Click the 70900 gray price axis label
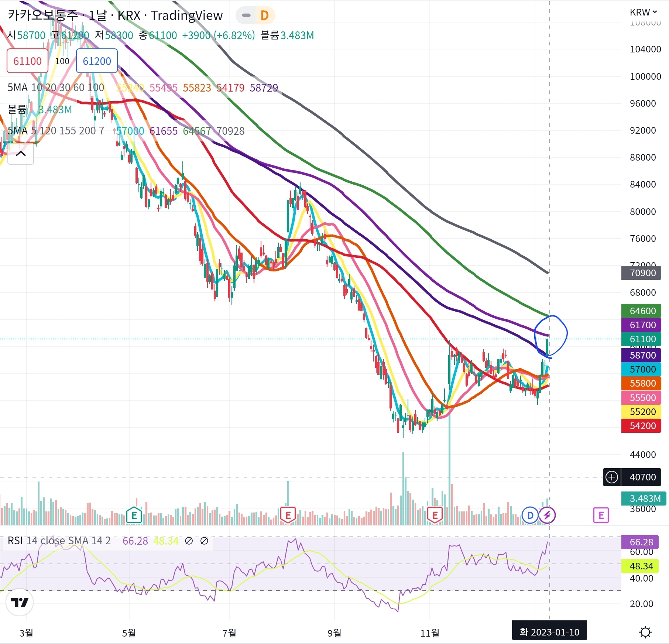The image size is (669, 644). click(641, 273)
